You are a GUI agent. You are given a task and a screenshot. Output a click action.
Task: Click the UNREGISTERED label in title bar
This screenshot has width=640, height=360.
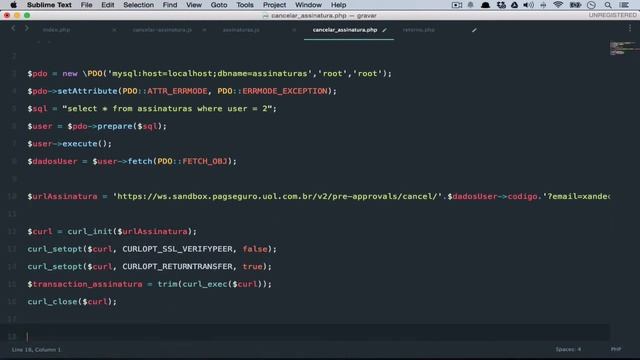pyautogui.click(x=612, y=15)
